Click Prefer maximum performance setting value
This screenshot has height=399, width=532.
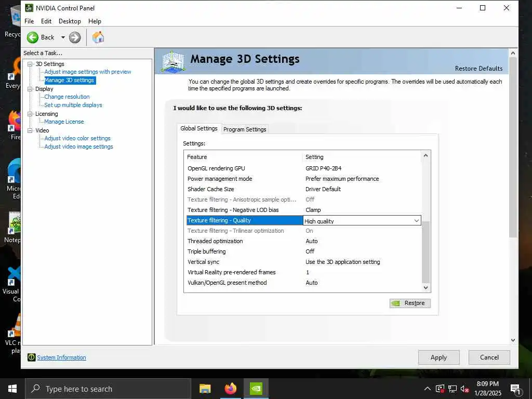342,179
